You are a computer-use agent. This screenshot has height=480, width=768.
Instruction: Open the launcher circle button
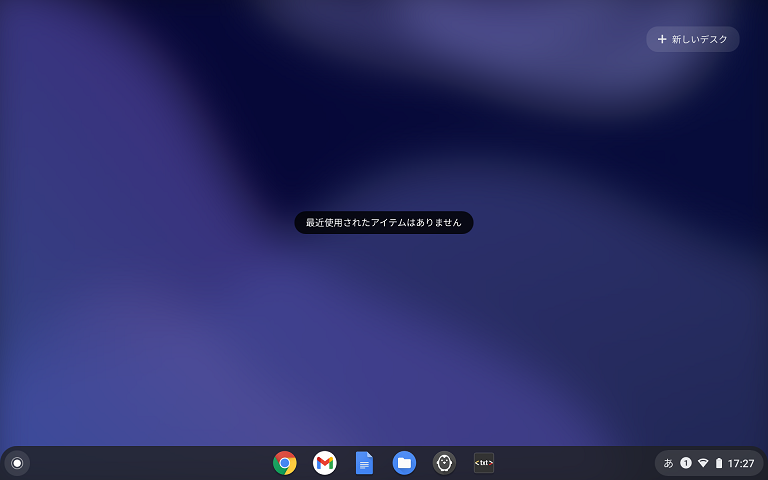point(17,463)
